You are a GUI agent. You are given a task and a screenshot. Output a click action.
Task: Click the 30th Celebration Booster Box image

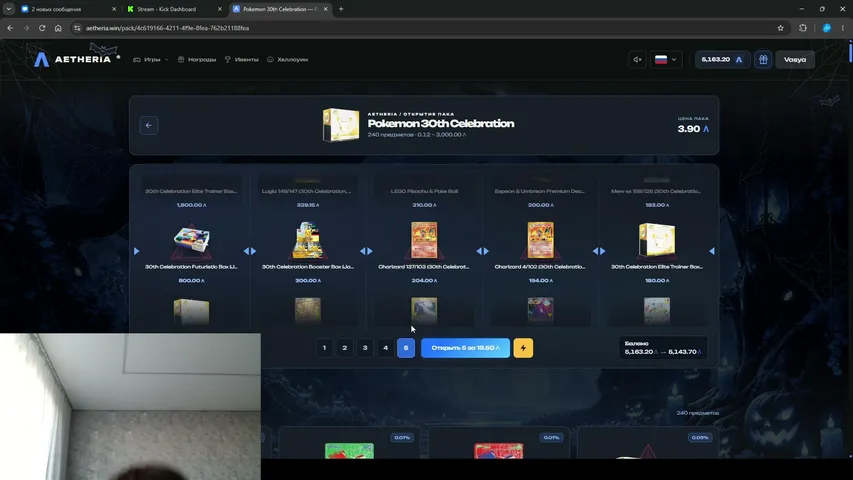(308, 241)
